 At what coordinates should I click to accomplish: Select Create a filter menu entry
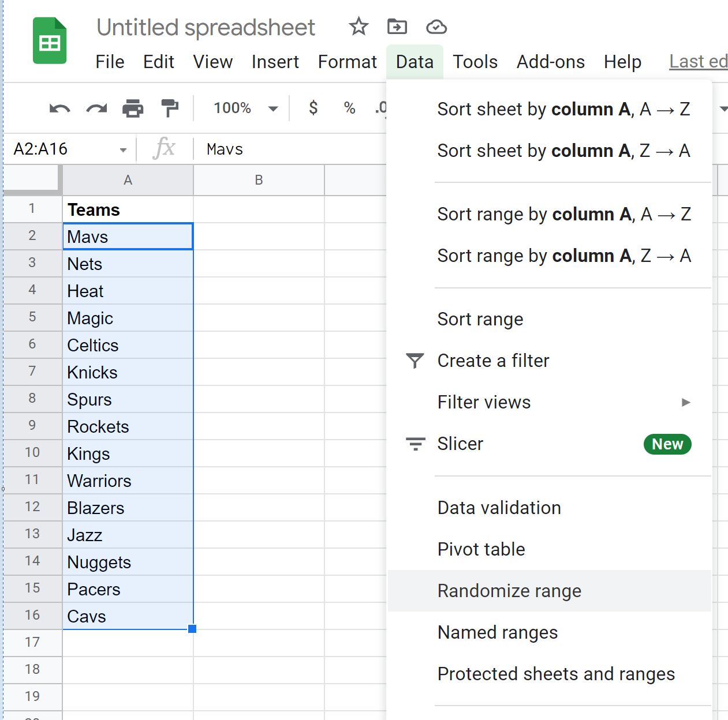493,361
